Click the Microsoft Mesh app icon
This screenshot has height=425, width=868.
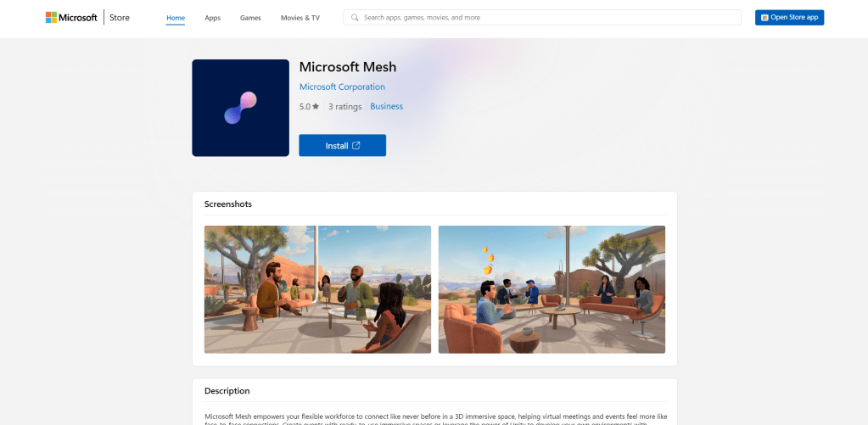(240, 108)
